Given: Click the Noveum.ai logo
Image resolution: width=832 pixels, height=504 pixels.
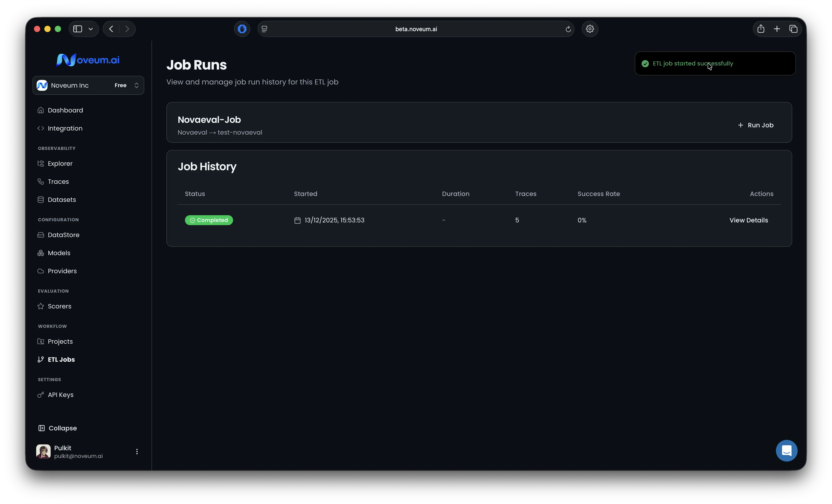Looking at the screenshot, I should pos(88,60).
